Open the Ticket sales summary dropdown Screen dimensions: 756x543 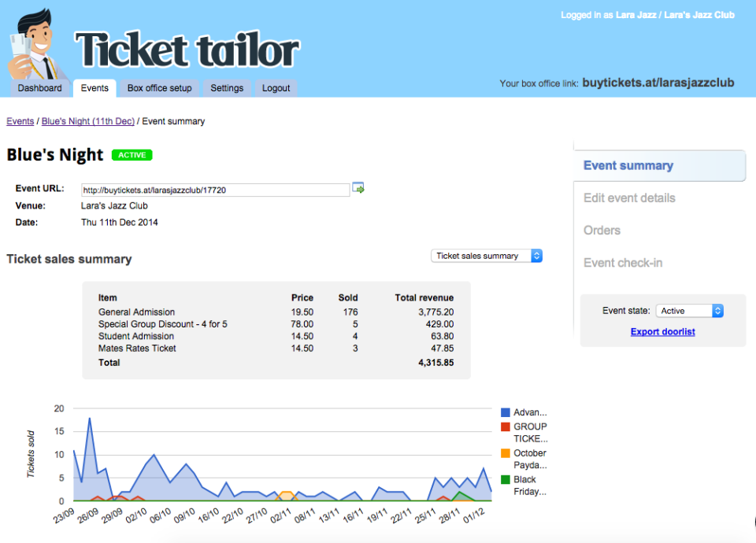[487, 256]
